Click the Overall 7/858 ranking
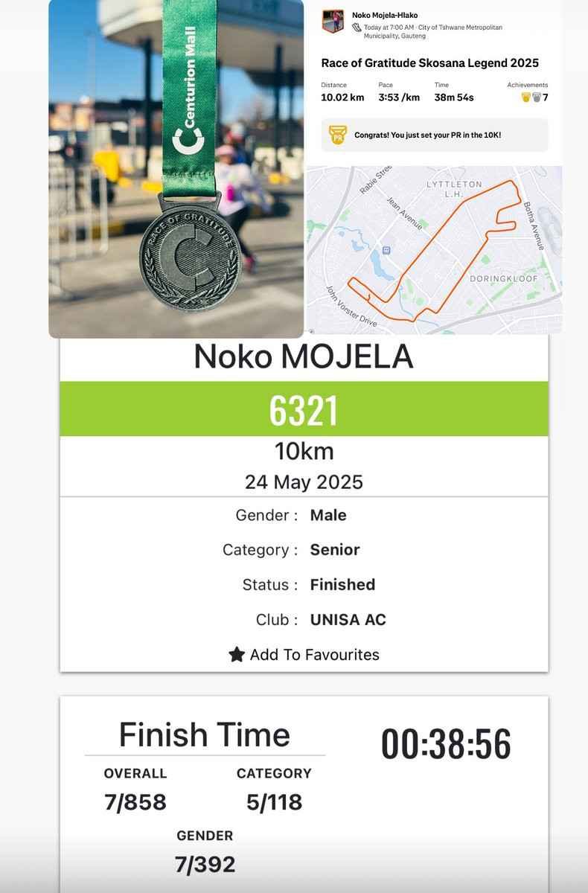588x893 pixels. click(135, 802)
